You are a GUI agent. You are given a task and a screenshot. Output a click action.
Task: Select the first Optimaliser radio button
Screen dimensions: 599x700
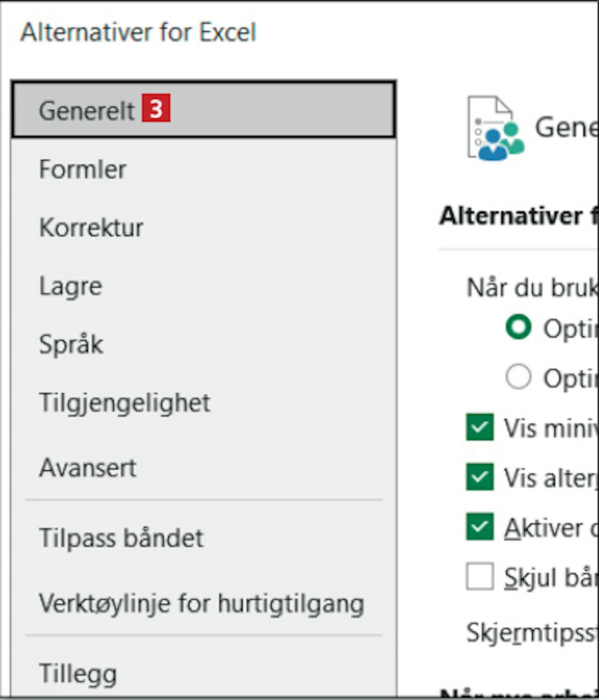518,327
